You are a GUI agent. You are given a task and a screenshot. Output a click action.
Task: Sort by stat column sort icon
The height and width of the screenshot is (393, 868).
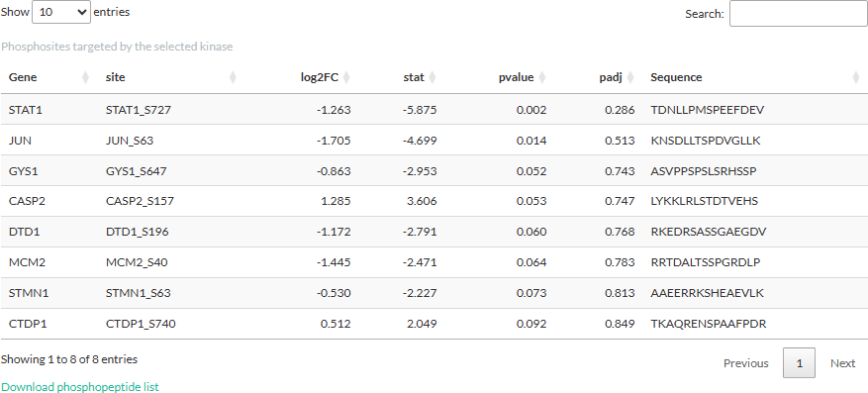click(433, 77)
